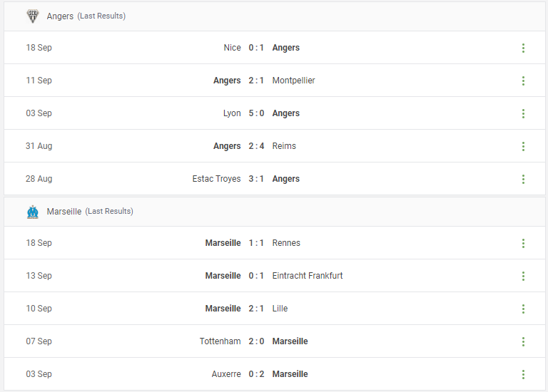Image resolution: width=548 pixels, height=392 pixels.
Task: Open three-dot menu for Angers vs Montpellier
Action: tap(523, 81)
